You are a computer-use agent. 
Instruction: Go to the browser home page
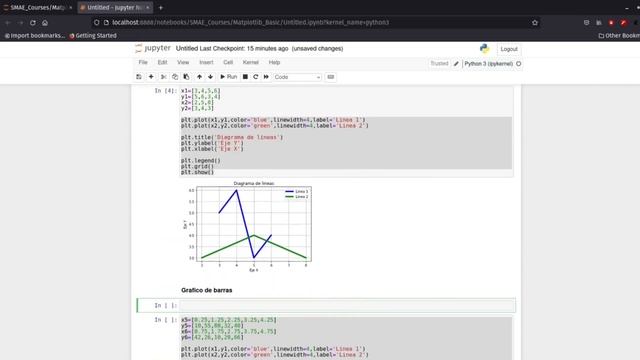point(45,23)
